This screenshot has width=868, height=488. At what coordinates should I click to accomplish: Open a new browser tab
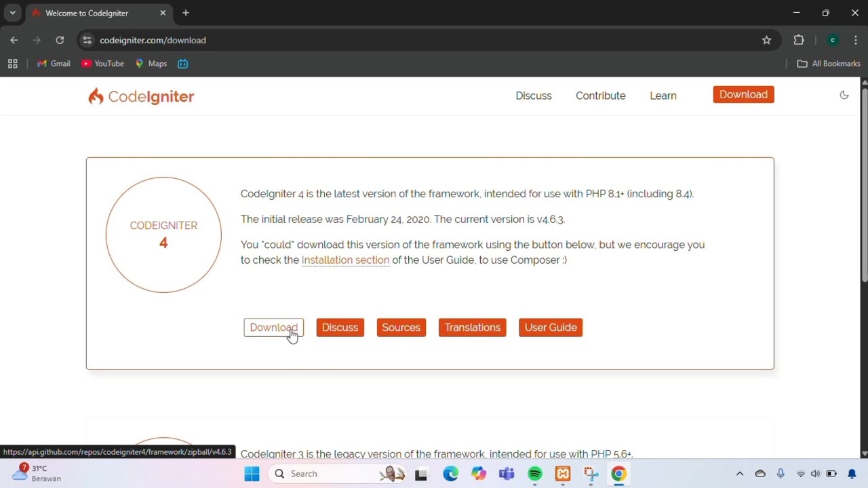coord(186,13)
